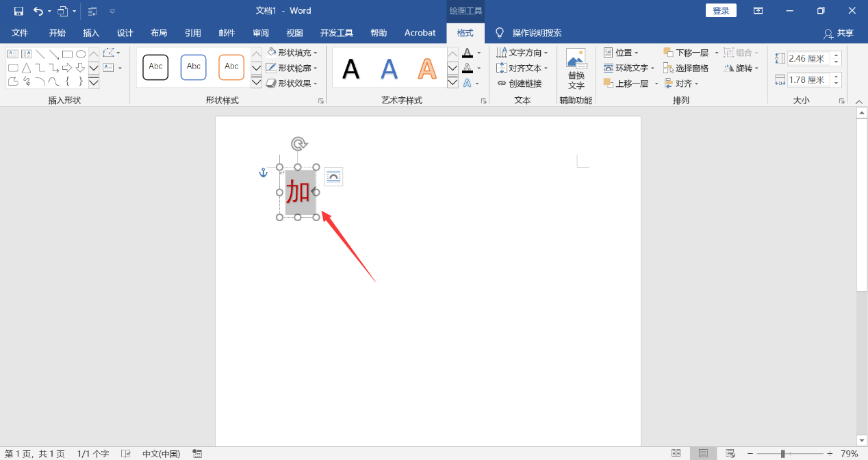The height and width of the screenshot is (460, 868).
Task: Open 环绕文字 wrap text dropdown
Action: tap(629, 68)
